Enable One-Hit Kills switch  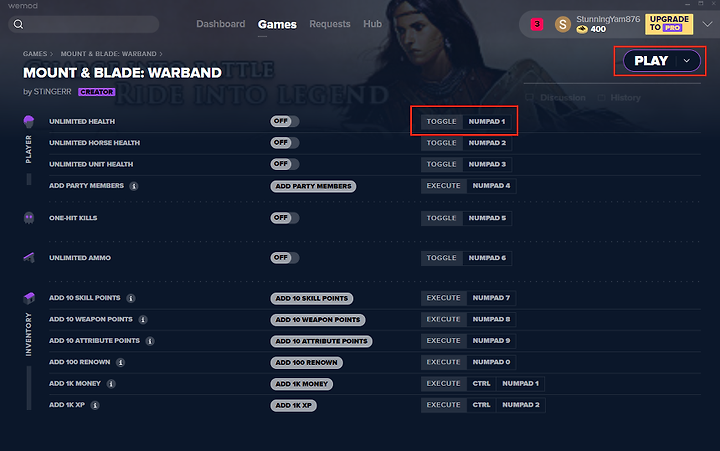click(284, 218)
